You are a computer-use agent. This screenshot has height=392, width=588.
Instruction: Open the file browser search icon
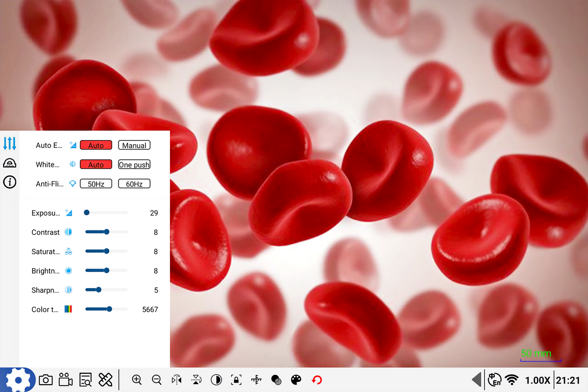[85, 380]
